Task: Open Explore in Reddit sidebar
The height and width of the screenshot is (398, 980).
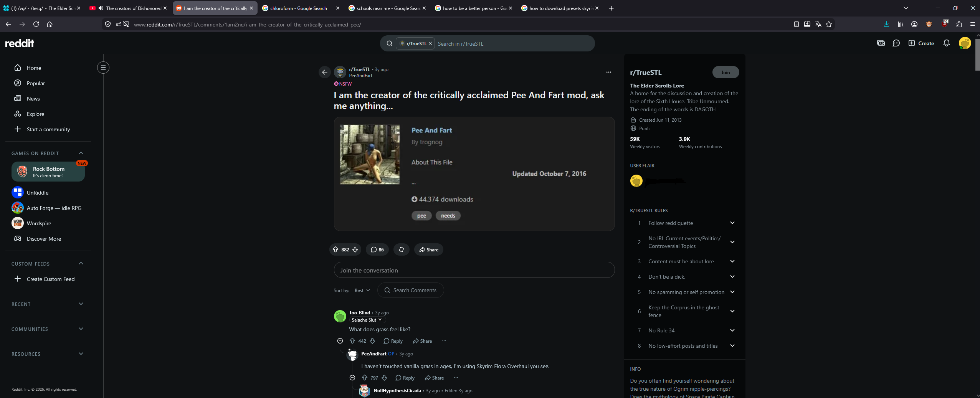Action: tap(48, 114)
